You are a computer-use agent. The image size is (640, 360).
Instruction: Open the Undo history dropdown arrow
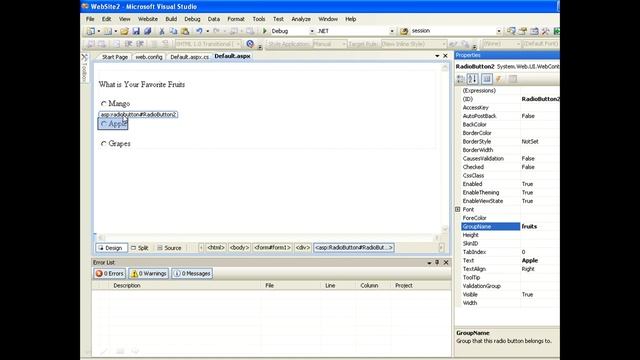tap(207, 31)
